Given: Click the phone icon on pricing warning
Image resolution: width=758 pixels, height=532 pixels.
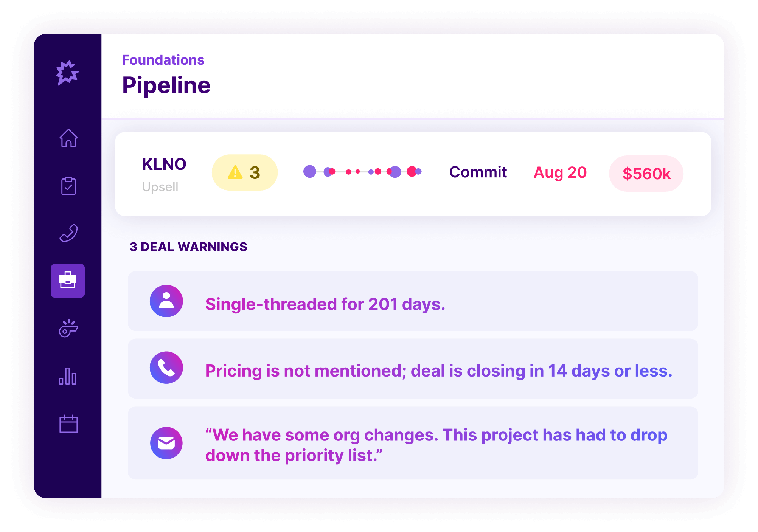Looking at the screenshot, I should 166,367.
